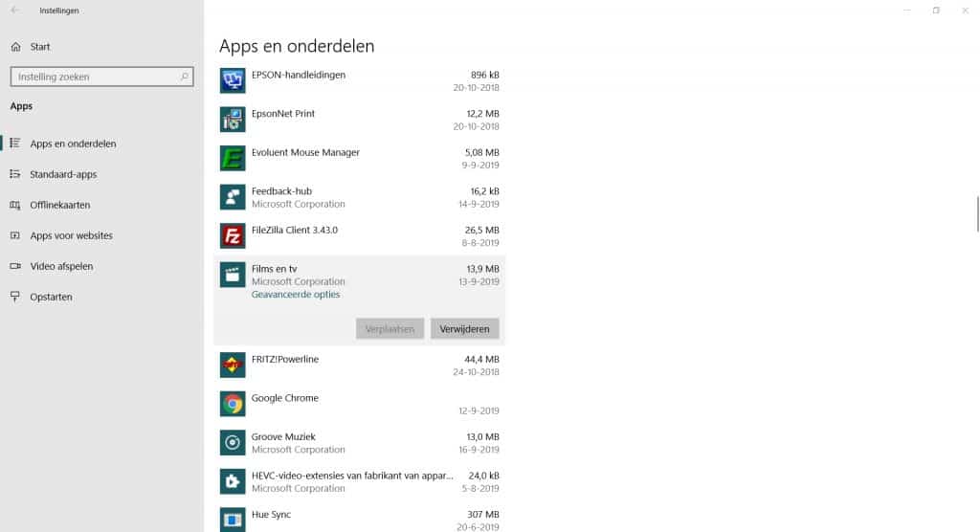
Task: Click the EPSON-handleidingen app icon
Action: [233, 80]
